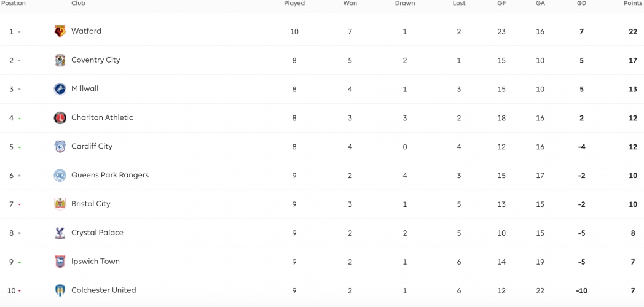Image resolution: width=644 pixels, height=307 pixels.
Task: Click the Charlton Athletic club badge
Action: (x=60, y=118)
